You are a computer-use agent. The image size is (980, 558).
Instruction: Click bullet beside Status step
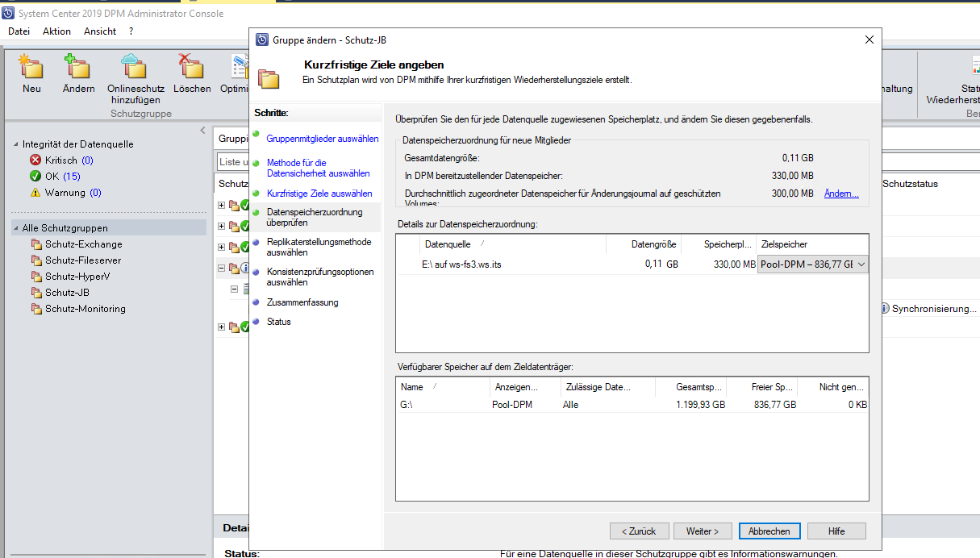pyautogui.click(x=256, y=322)
